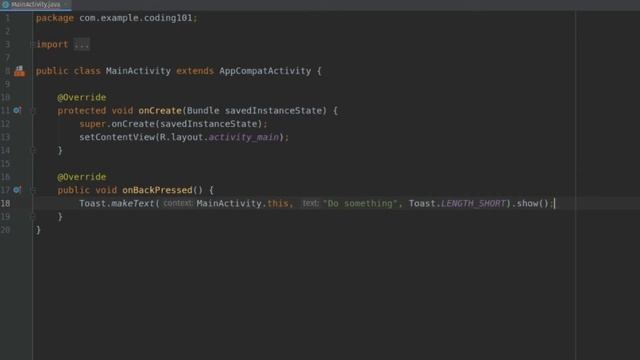The image size is (640, 360).
Task: Click the related XML file gutter icon beside class MainActivity
Action: coord(19,71)
